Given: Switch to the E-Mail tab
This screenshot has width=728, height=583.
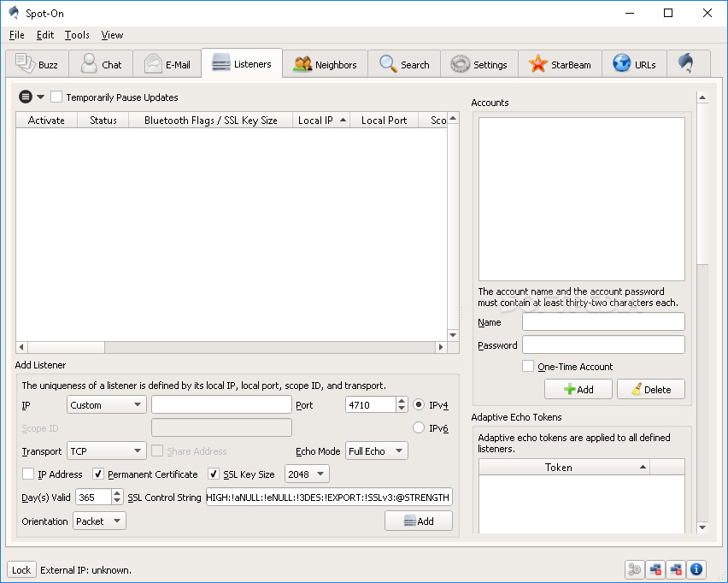Looking at the screenshot, I should coord(167,63).
